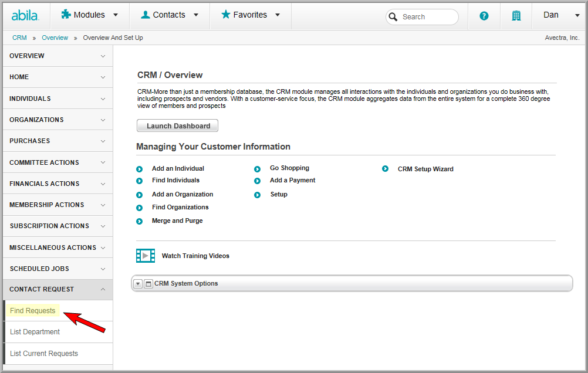Viewport: 588px width, 373px height.
Task: Expand the FINANCIALS ACTIONS section
Action: click(58, 184)
